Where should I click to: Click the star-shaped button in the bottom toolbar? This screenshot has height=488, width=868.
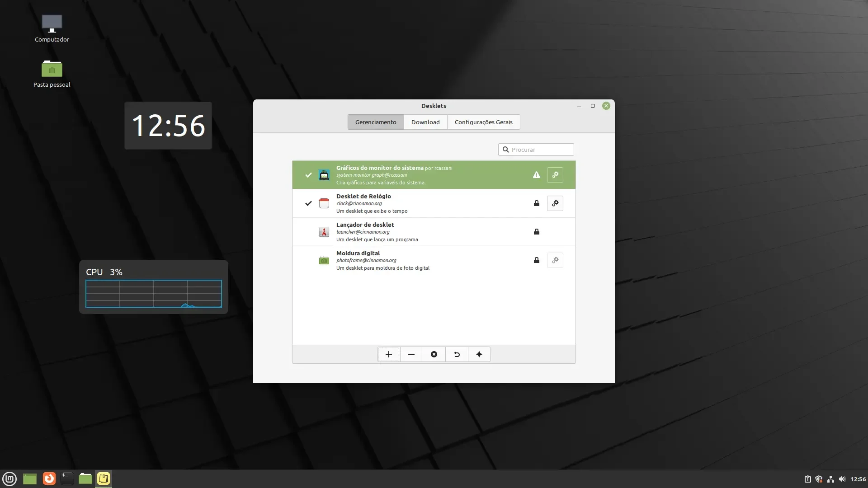[479, 354]
